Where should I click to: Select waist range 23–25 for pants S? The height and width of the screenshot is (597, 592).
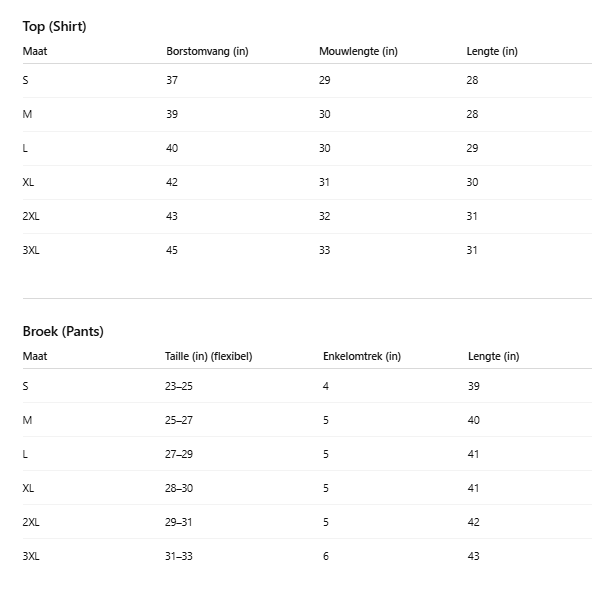(x=179, y=386)
